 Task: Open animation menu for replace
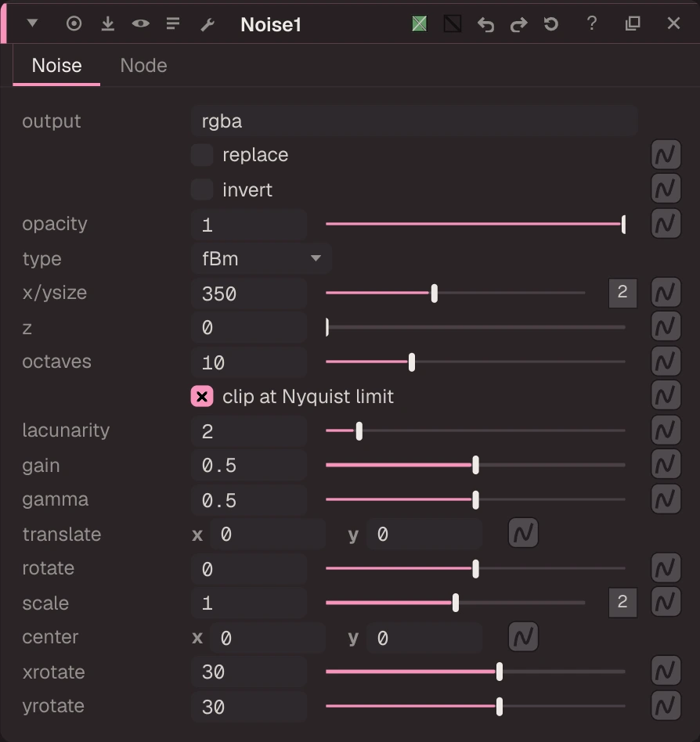click(666, 155)
